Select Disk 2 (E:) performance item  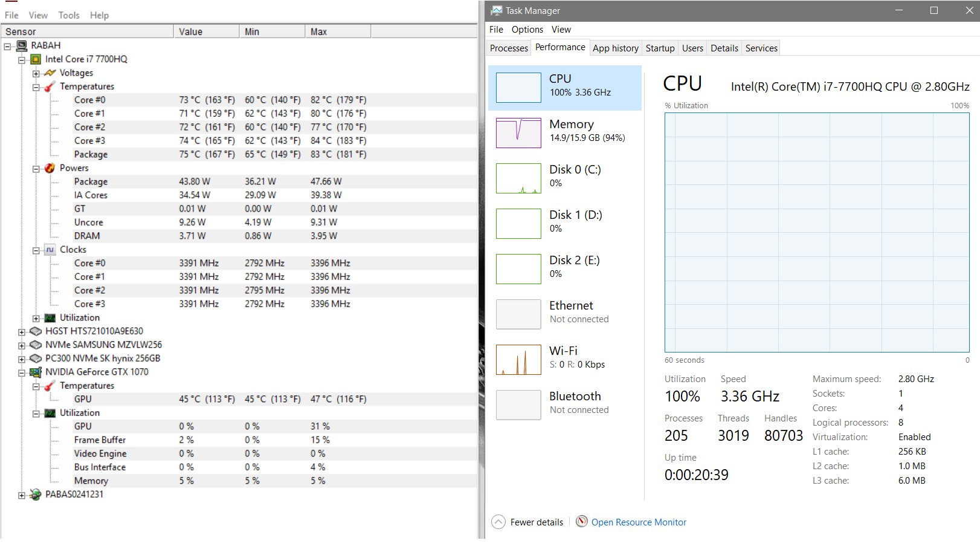point(565,269)
